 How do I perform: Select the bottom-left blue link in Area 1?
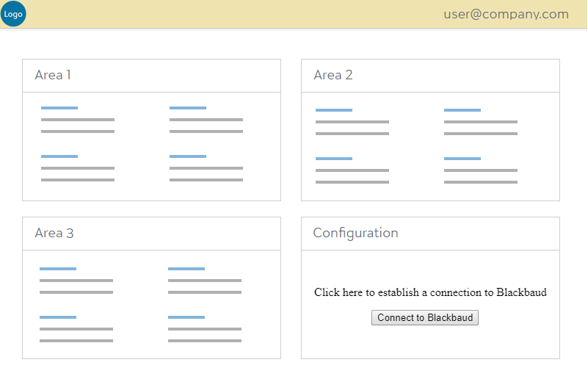pyautogui.click(x=59, y=156)
